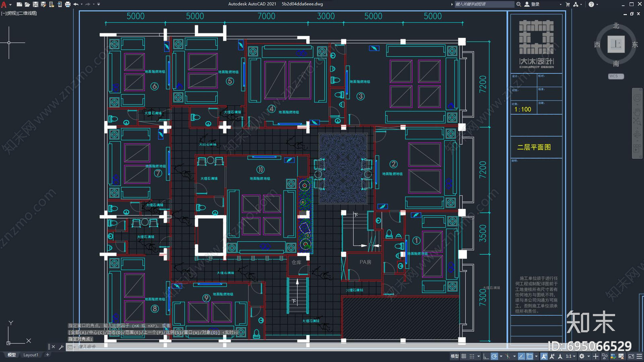Click the Save As icon

43,4
